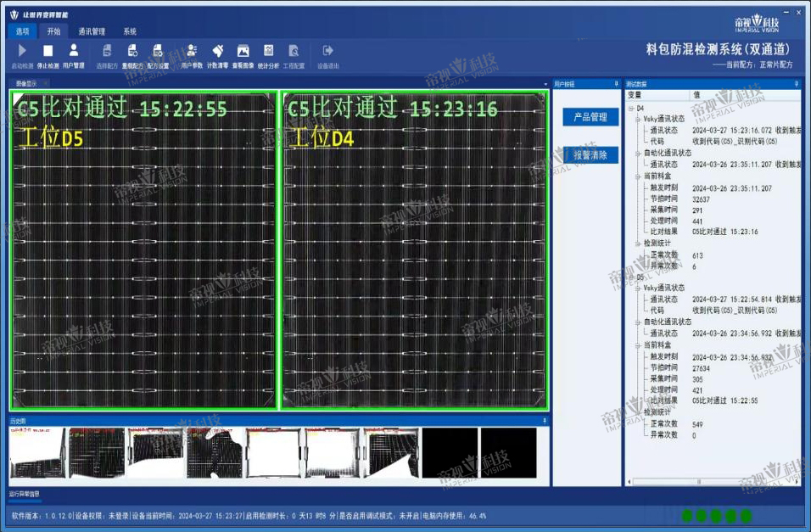Collapse the D5 tree node
Screen dimensions: 811x532
[x=630, y=277]
